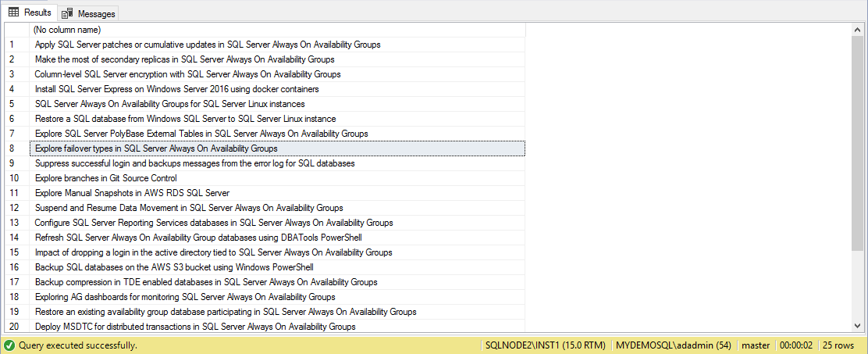The width and height of the screenshot is (868, 354).
Task: Click Query executed successfully status text
Action: [x=78, y=345]
